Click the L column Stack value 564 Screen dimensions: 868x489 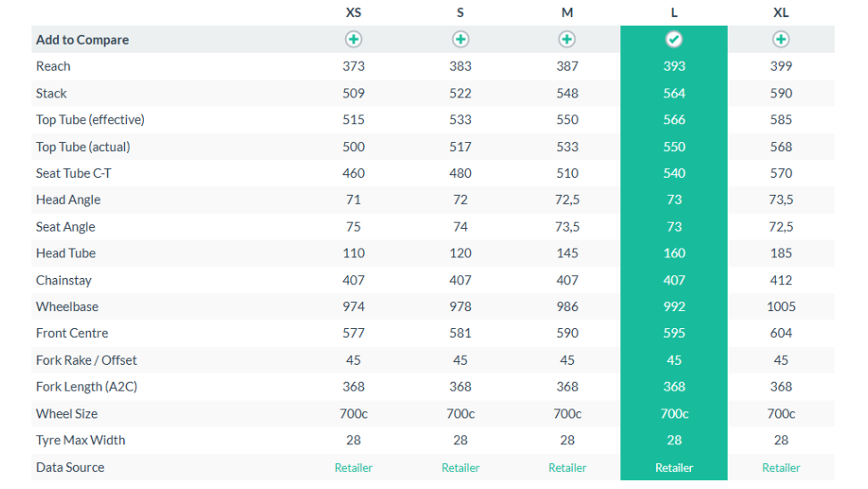tap(674, 93)
